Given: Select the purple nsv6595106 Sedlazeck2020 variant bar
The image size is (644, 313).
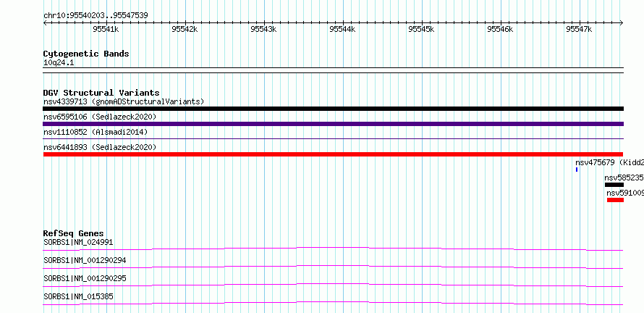Looking at the screenshot, I should tap(333, 124).
